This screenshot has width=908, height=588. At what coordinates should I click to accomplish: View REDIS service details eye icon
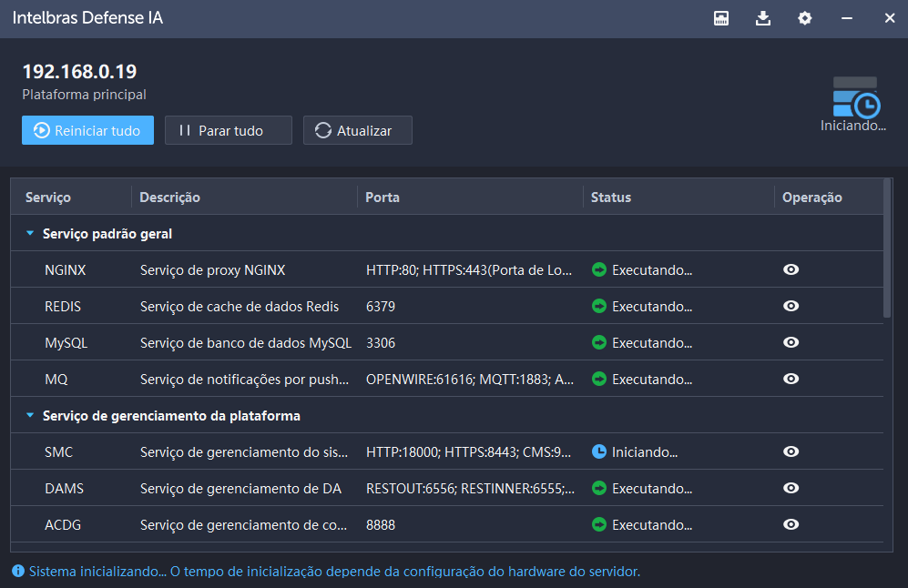click(x=791, y=306)
